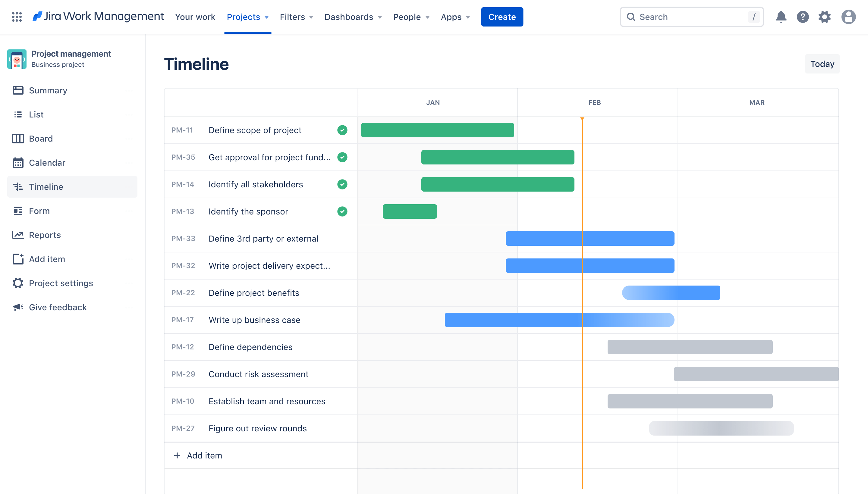Image resolution: width=868 pixels, height=494 pixels.
Task: Click the Form icon in sidebar
Action: coord(18,210)
